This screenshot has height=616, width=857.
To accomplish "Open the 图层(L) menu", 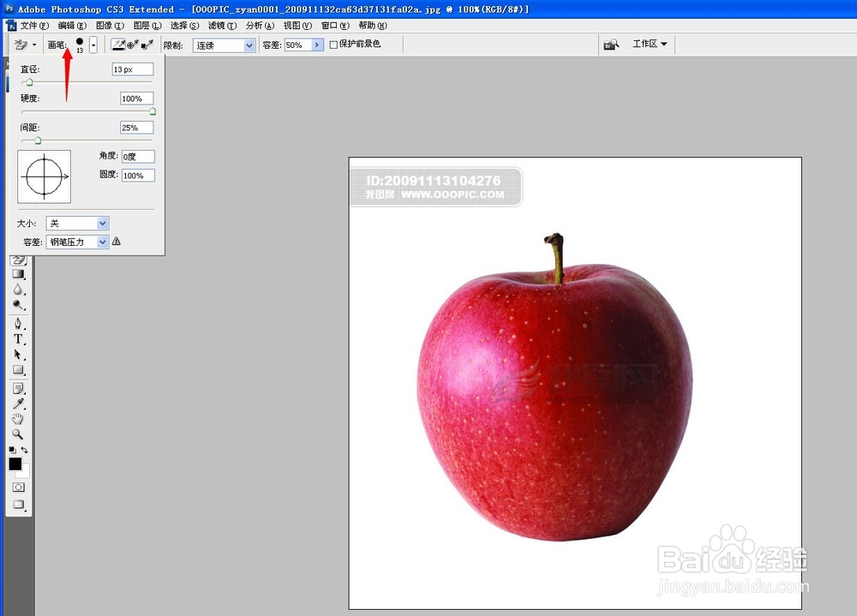I will click(x=147, y=26).
